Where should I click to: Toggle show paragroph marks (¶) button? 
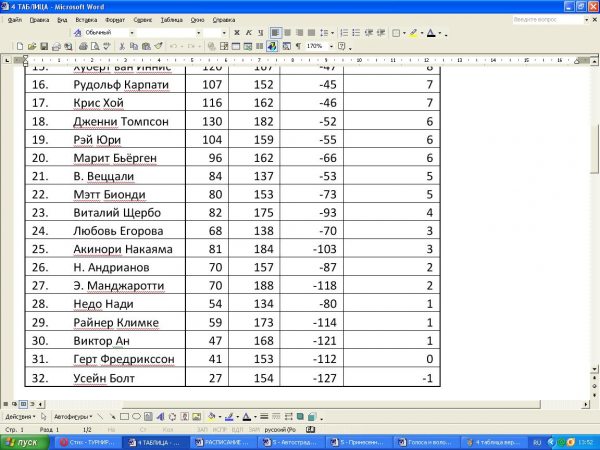(297, 46)
